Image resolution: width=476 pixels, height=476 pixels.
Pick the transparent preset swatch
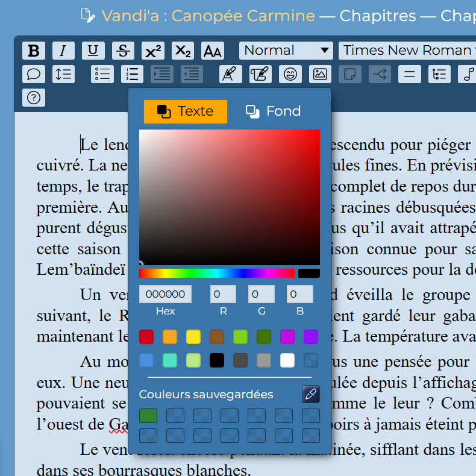coord(311,360)
